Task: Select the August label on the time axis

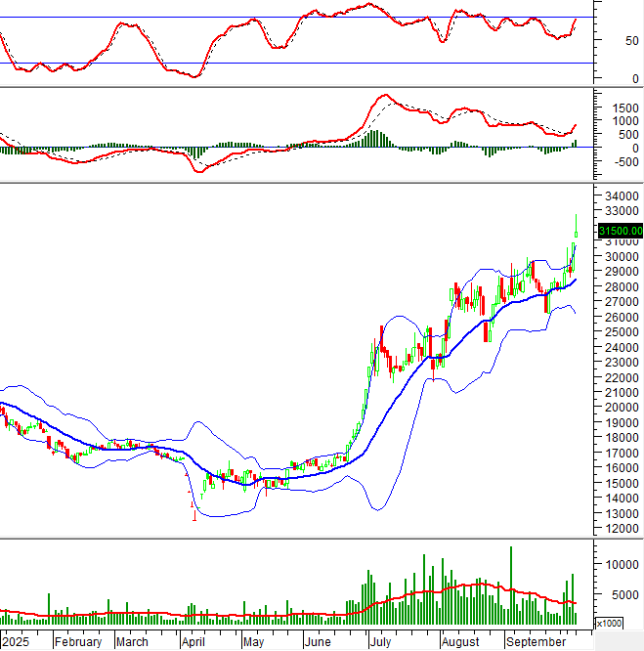Action: pos(460,642)
